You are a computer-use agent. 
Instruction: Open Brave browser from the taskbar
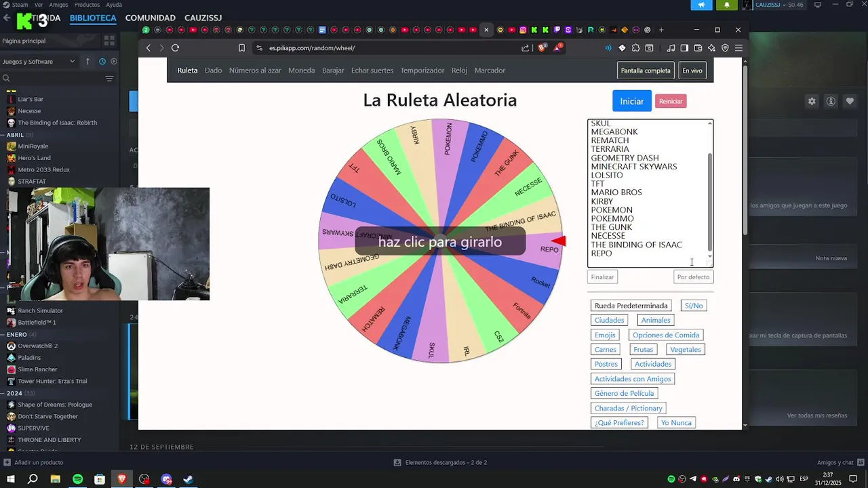tap(122, 479)
